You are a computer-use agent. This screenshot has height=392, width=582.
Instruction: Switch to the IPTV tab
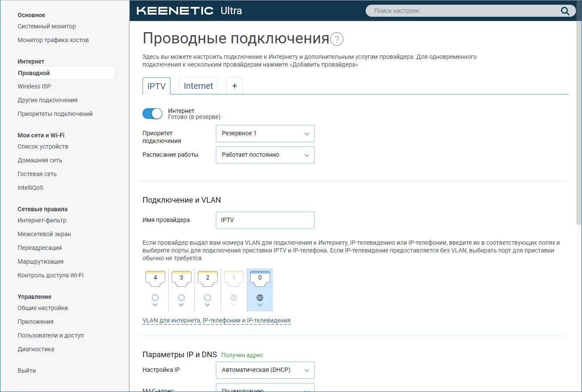(156, 86)
